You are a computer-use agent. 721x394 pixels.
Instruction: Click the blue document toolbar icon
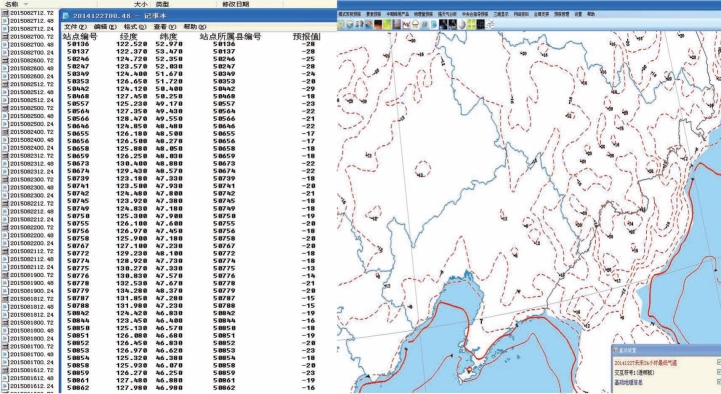click(434, 24)
